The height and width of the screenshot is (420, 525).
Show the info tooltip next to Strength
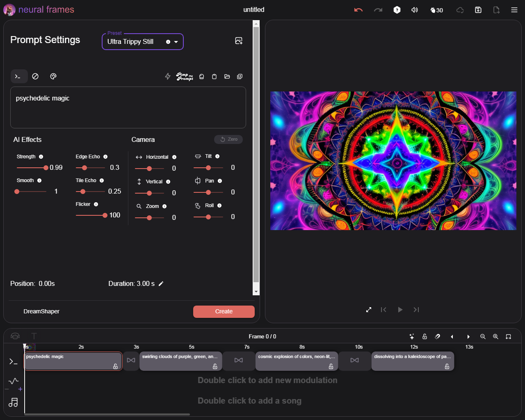[x=41, y=157]
